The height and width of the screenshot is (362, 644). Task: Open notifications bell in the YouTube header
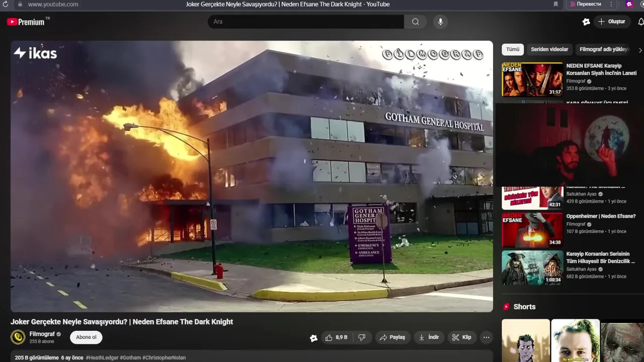641,22
